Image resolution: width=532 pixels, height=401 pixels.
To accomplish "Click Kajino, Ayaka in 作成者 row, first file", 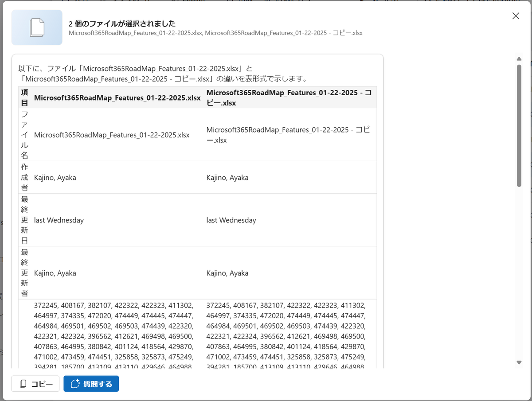I will [x=55, y=177].
